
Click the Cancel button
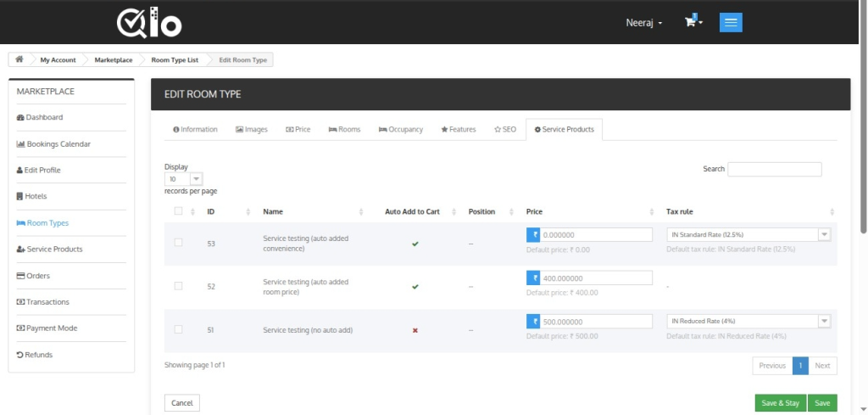pos(182,403)
